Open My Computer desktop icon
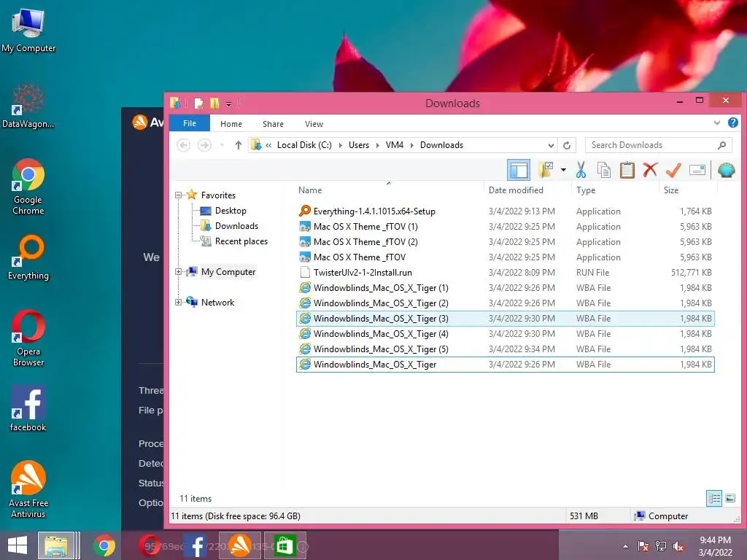The height and width of the screenshot is (560, 747). coord(28,30)
